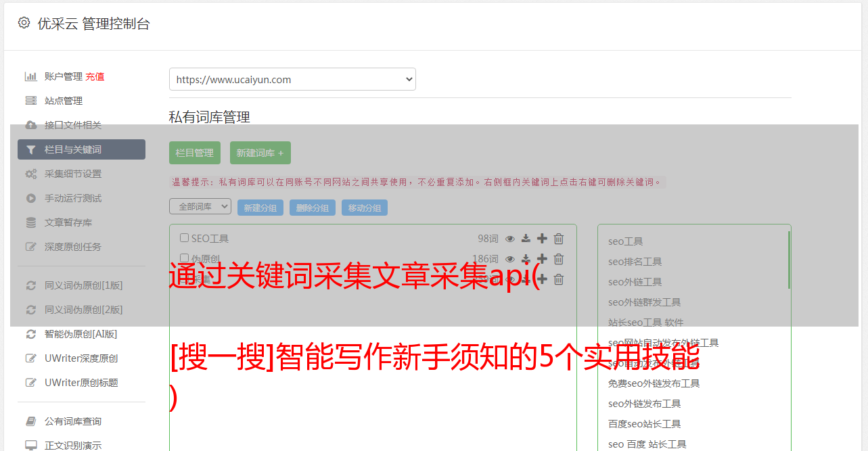This screenshot has width=868, height=451.
Task: Select keyword seo 百度 站长工具
Action: [x=647, y=444]
